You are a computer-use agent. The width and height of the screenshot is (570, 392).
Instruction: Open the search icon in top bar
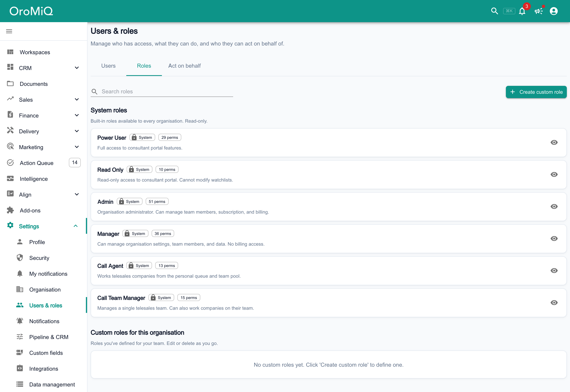[494, 11]
